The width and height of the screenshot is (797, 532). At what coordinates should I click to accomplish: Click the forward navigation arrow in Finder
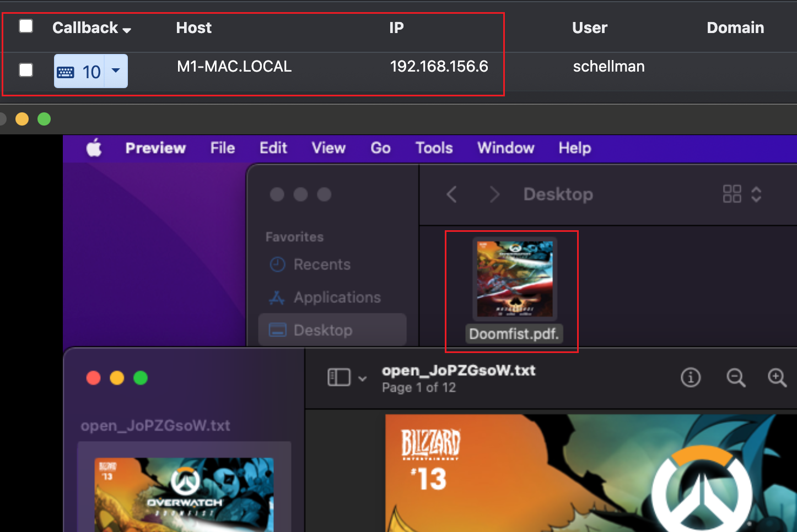click(x=494, y=194)
